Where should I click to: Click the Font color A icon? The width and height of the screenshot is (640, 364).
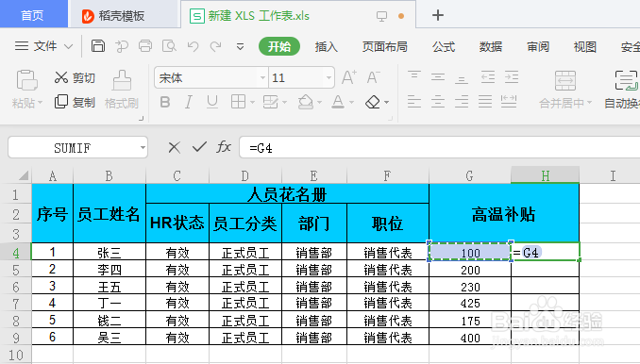pyautogui.click(x=338, y=102)
